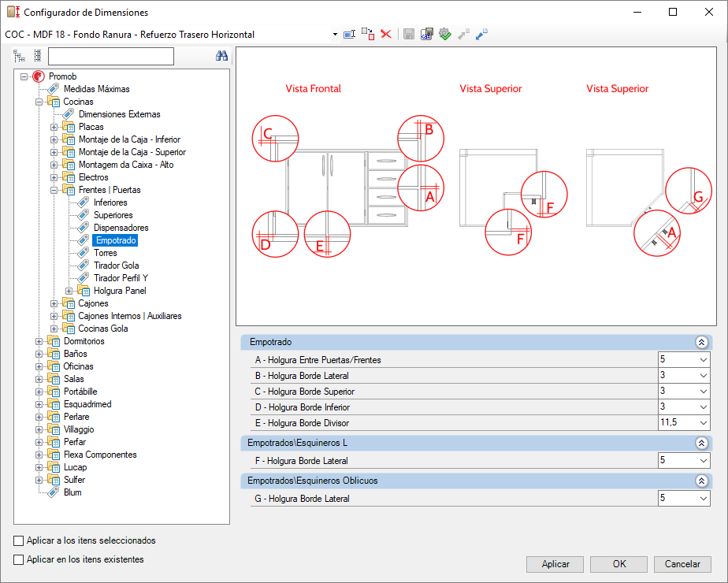Open dropdown for E - Holgura Borde Divisor

(704, 423)
